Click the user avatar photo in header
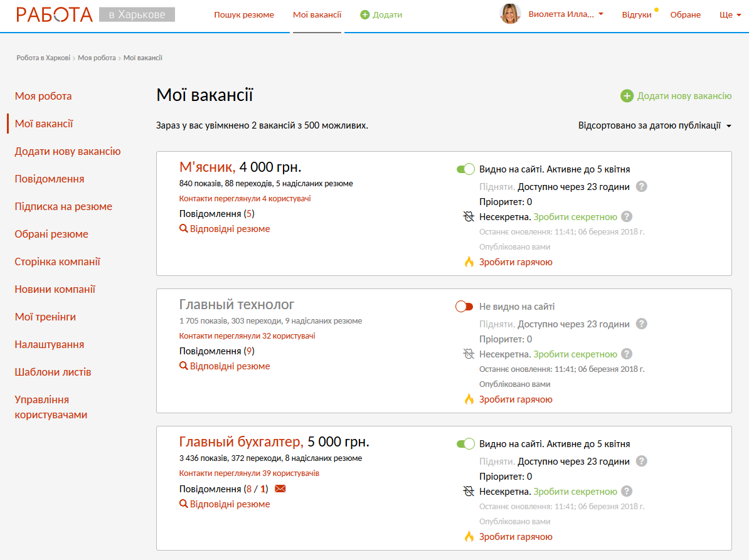This screenshot has height=560, width=749. [510, 14]
